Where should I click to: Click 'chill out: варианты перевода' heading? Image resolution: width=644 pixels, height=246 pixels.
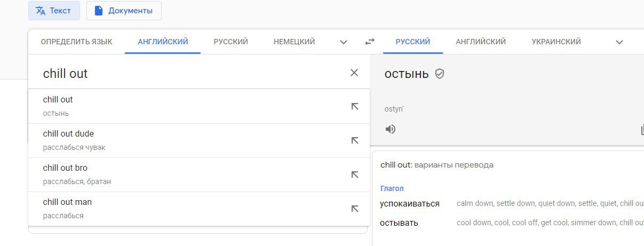point(436,165)
